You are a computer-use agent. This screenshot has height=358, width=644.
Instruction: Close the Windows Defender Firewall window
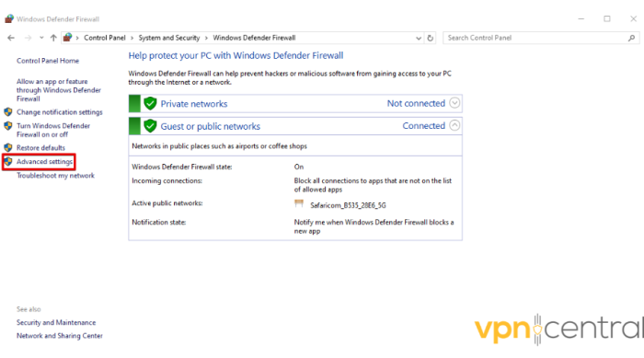pos(633,19)
